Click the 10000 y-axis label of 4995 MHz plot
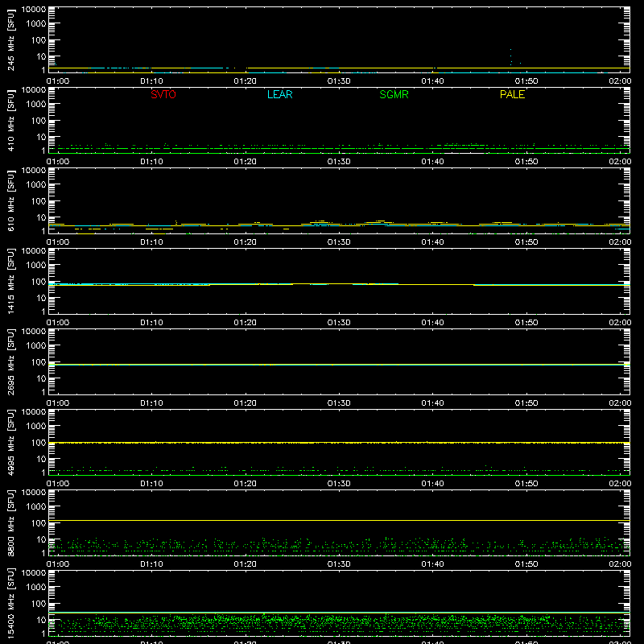The height and width of the screenshot is (644, 644). tap(34, 412)
